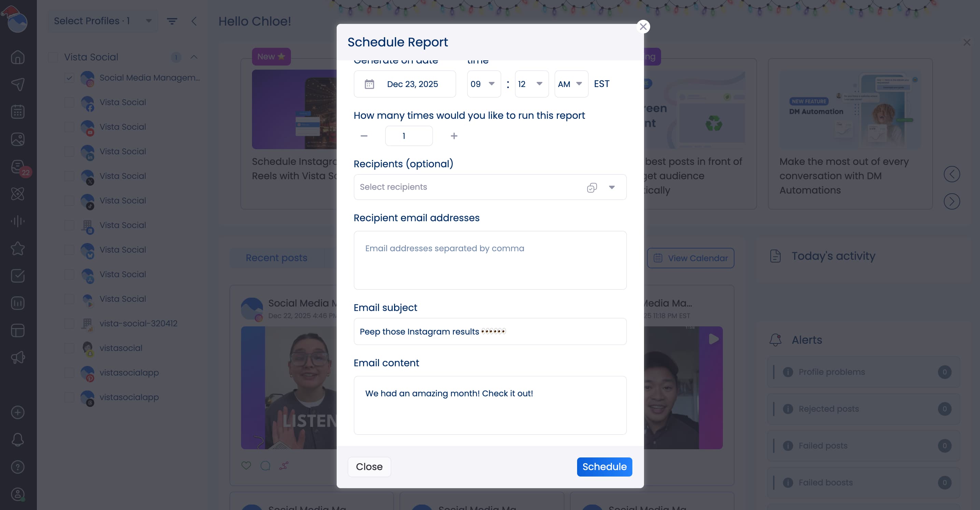Check the Vista Social group checkbox
980x510 pixels.
53,57
